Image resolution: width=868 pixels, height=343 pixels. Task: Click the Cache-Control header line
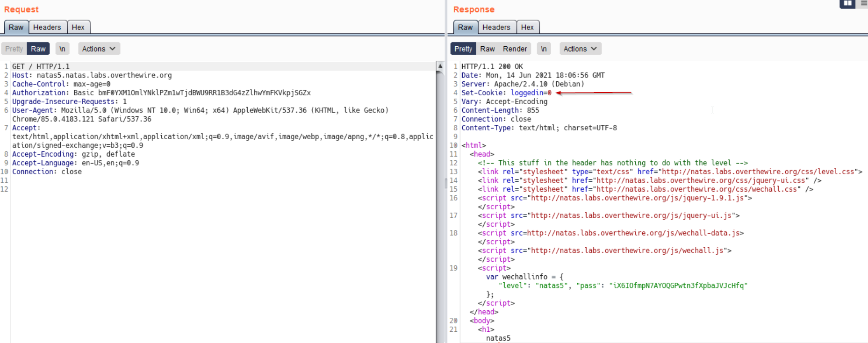coord(61,84)
